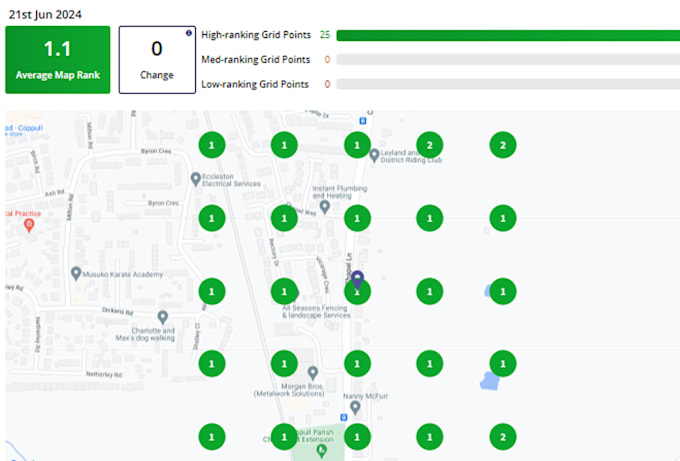This screenshot has width=680, height=461.
Task: Click grid point above All Seasons Fencing label
Action: (284, 291)
